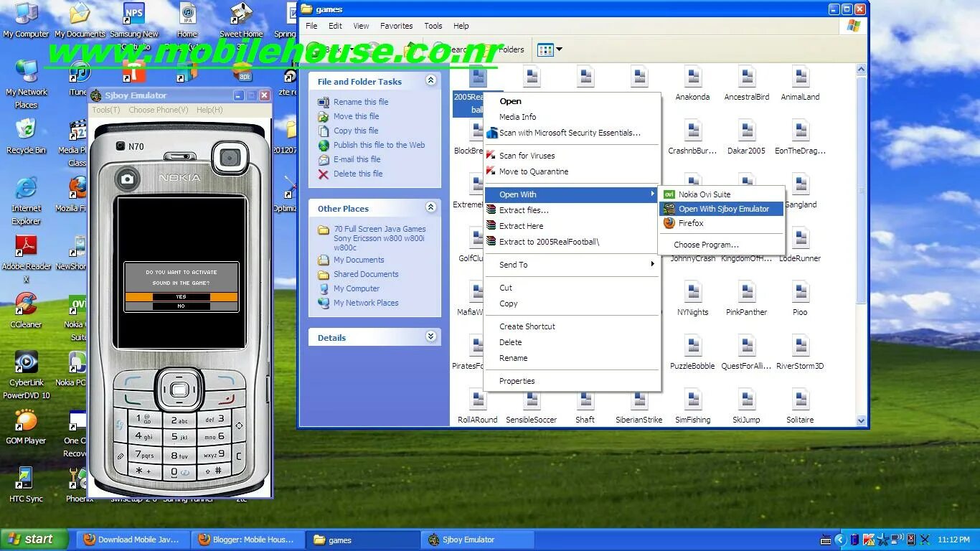This screenshot has width=980, height=551.
Task: Open the Tools menu in games window
Action: pos(433,26)
